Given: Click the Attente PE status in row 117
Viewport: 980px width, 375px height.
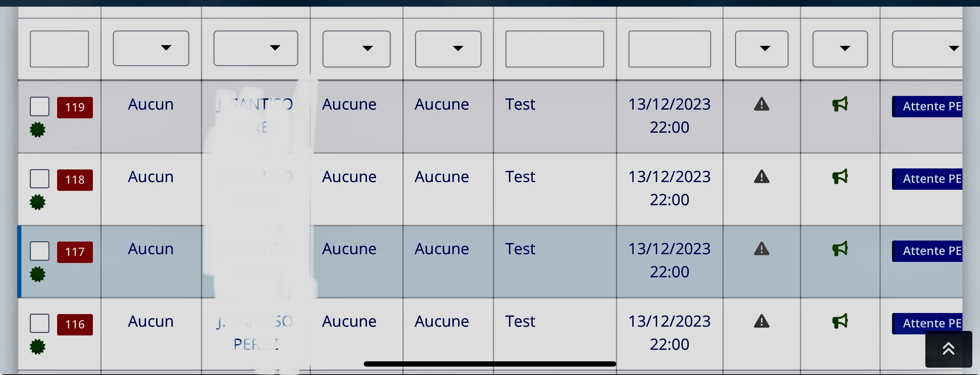Looking at the screenshot, I should click(x=927, y=251).
